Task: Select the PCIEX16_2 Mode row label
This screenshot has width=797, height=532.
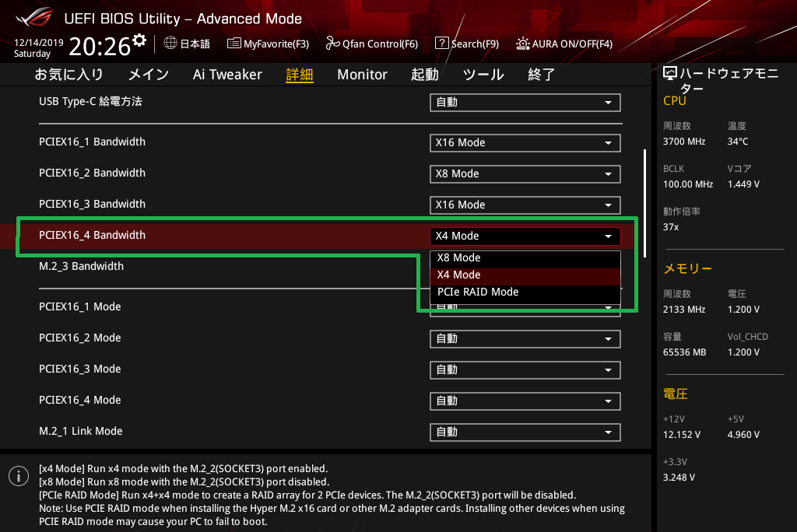Action: (x=80, y=338)
